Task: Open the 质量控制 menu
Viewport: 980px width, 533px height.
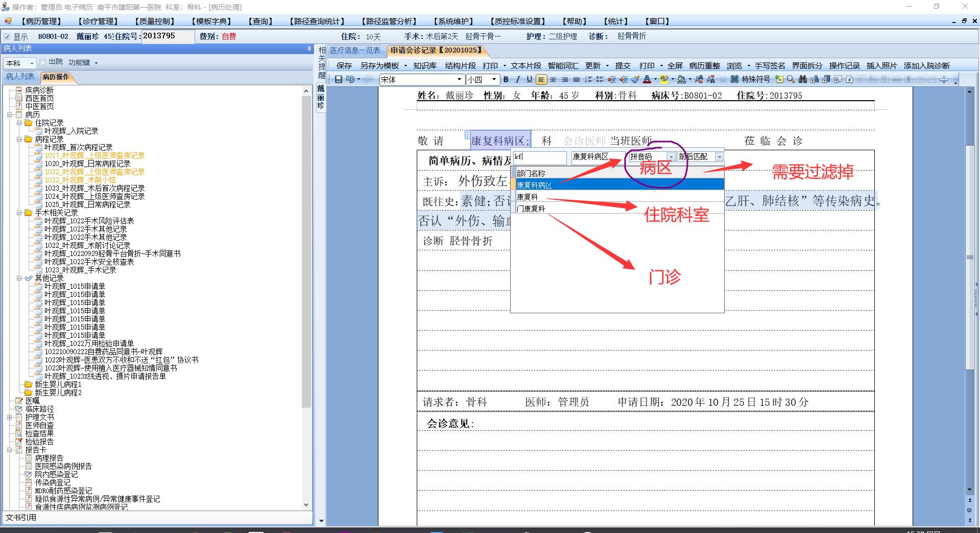Action: [x=155, y=21]
